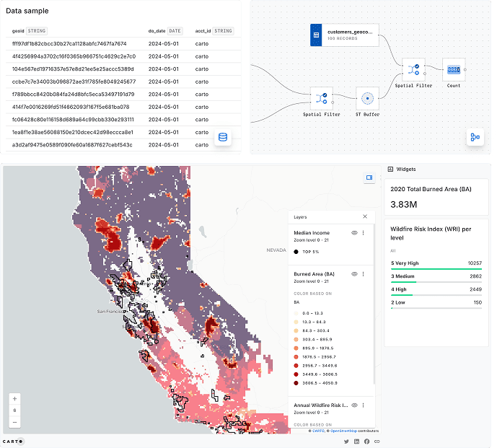The height and width of the screenshot is (448, 497).
Task: Click the geoid cell starting with 4f4256994a
Action: click(74, 56)
